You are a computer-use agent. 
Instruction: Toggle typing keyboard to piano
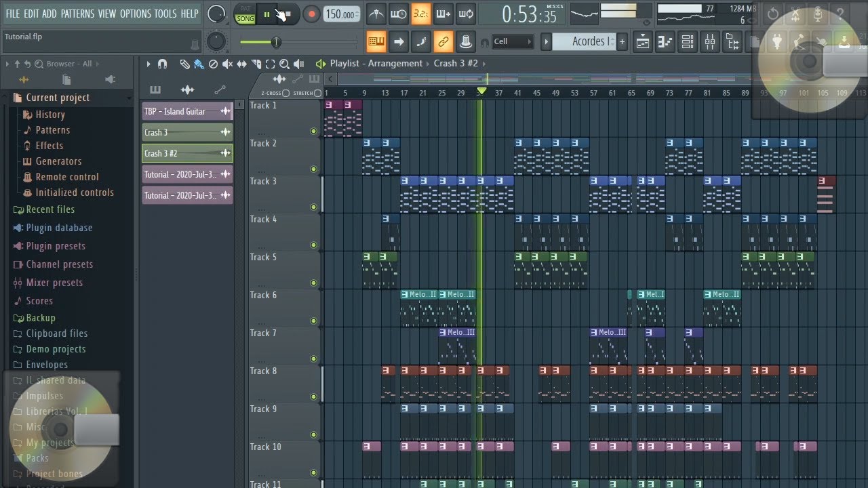[x=376, y=42]
